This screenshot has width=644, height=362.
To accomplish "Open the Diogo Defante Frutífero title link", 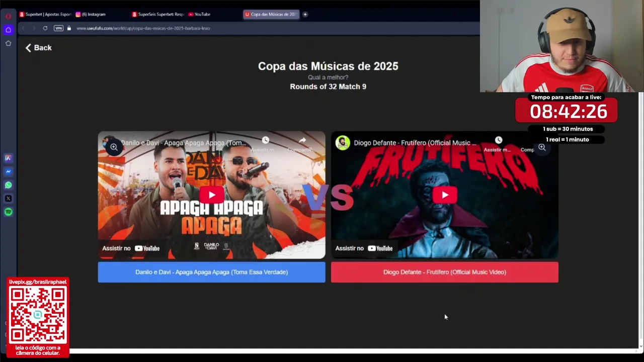I will coord(415,143).
